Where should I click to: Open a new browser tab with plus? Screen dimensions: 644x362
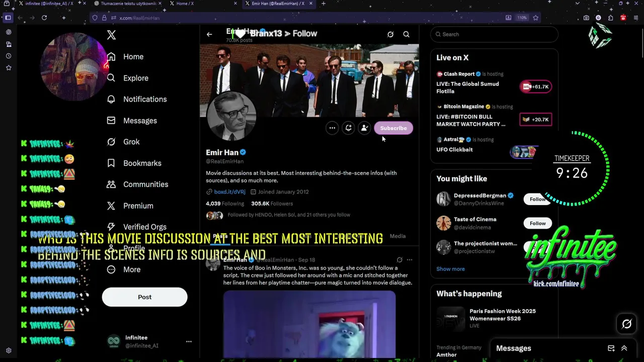(x=324, y=4)
